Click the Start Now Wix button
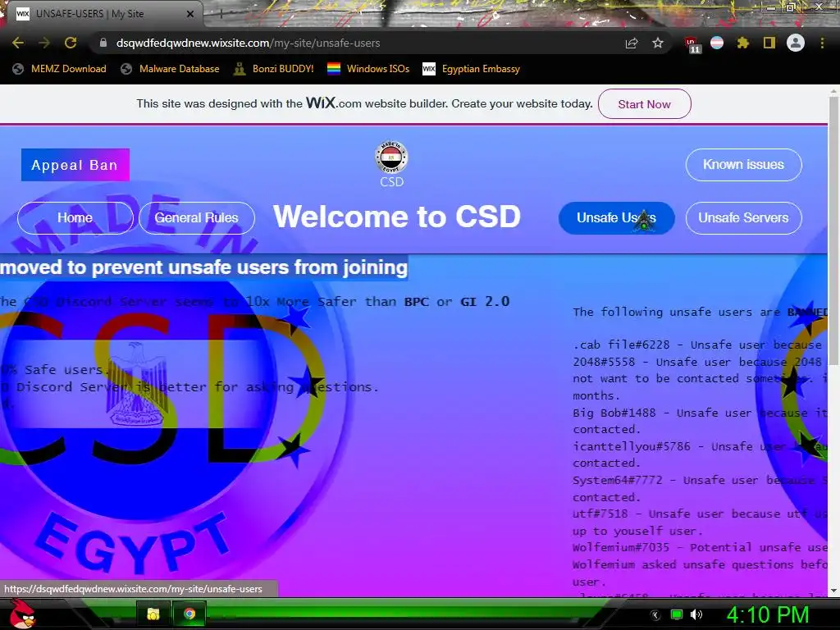The height and width of the screenshot is (630, 840). [645, 104]
